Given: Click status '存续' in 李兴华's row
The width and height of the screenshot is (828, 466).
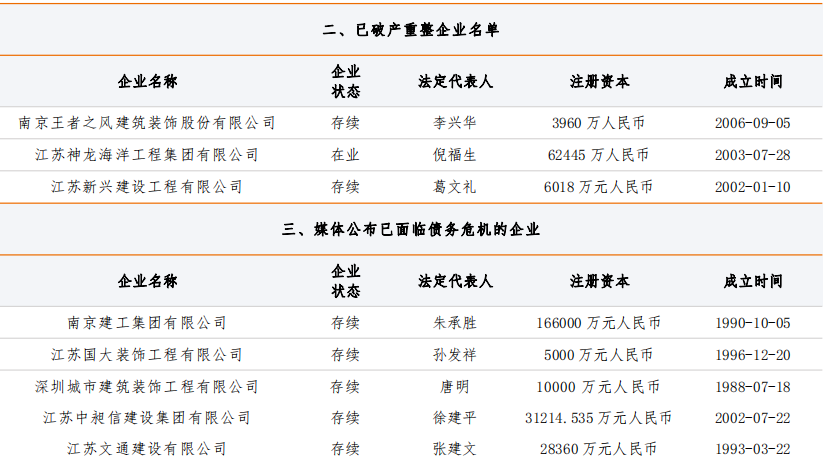Looking at the screenshot, I should tap(345, 123).
